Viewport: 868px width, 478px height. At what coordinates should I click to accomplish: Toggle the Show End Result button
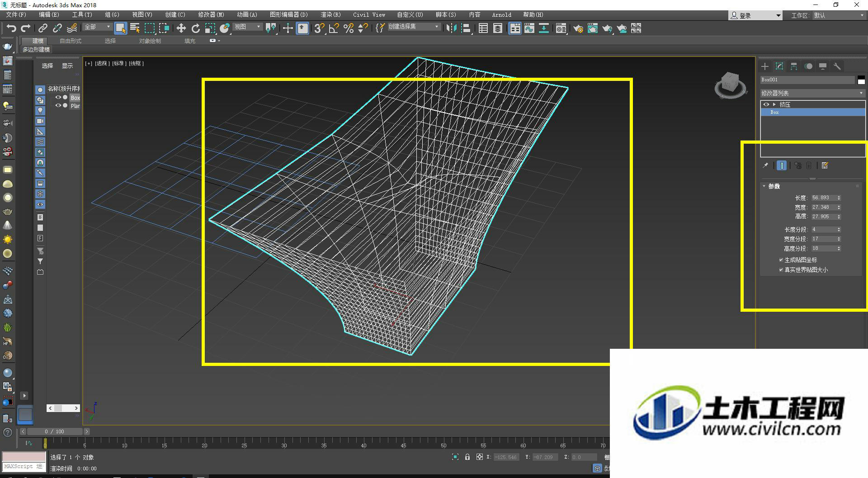pyautogui.click(x=782, y=165)
